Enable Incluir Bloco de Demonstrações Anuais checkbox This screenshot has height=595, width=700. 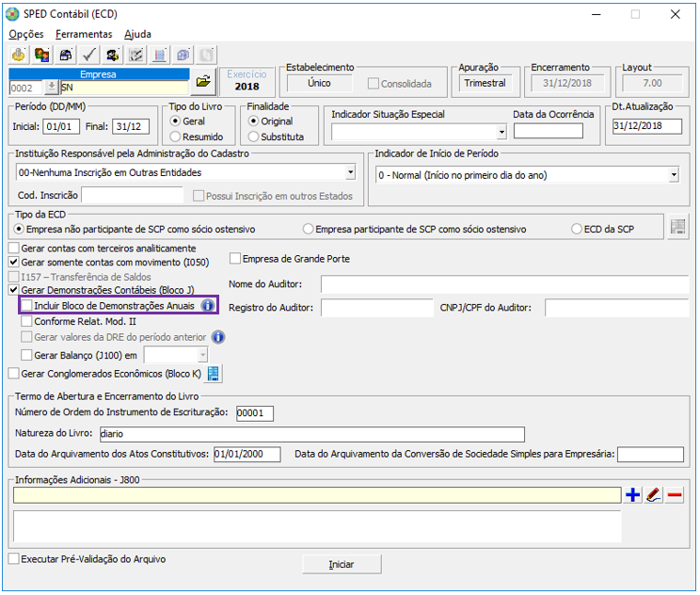27,306
